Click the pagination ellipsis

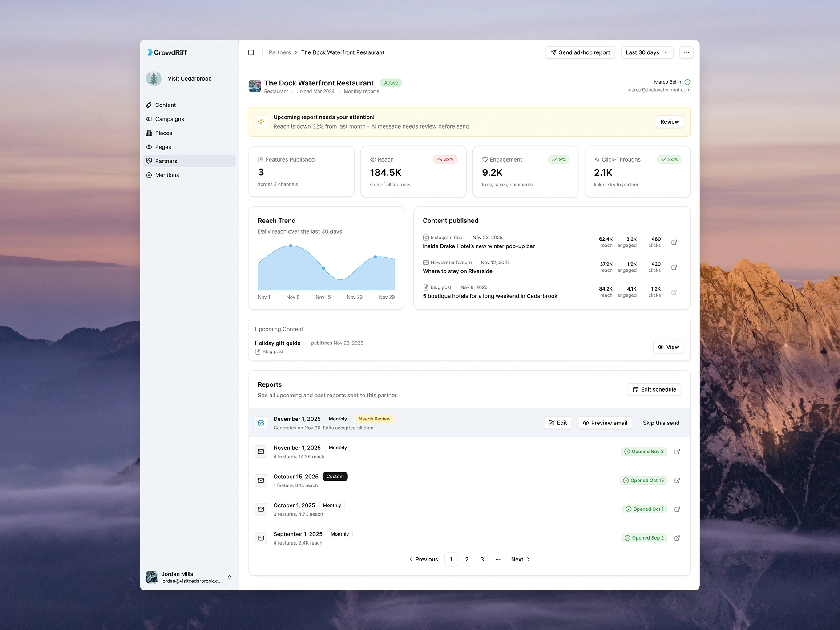point(498,560)
